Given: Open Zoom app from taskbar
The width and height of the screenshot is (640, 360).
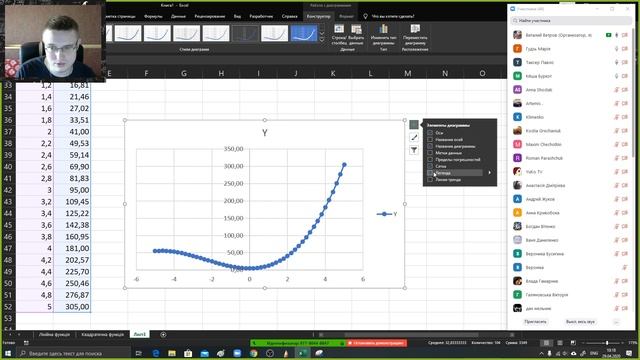Looking at the screenshot, I should (237, 353).
